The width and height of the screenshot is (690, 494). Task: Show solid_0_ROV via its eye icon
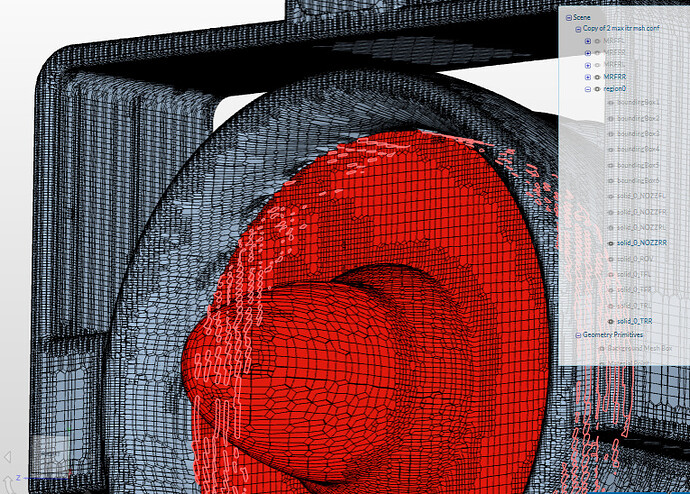click(611, 259)
